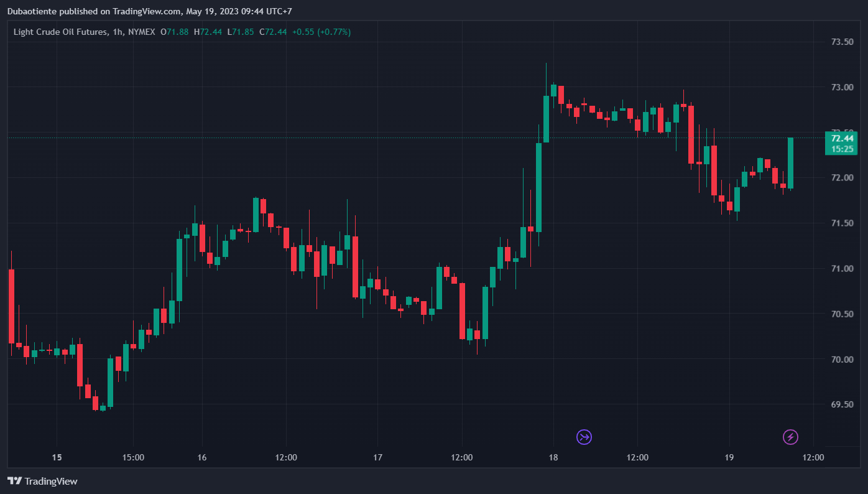
Task: Click the 73.00 price axis label
Action: [x=842, y=87]
